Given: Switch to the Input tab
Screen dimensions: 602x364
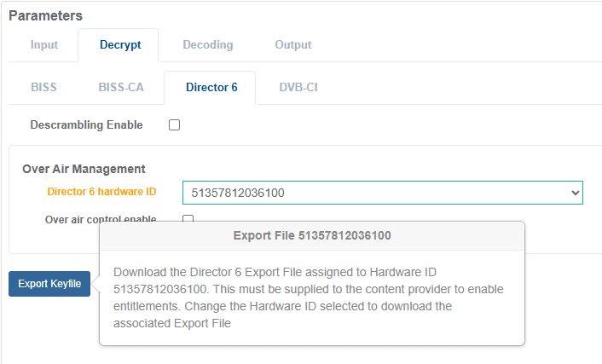Looking at the screenshot, I should pyautogui.click(x=44, y=45).
